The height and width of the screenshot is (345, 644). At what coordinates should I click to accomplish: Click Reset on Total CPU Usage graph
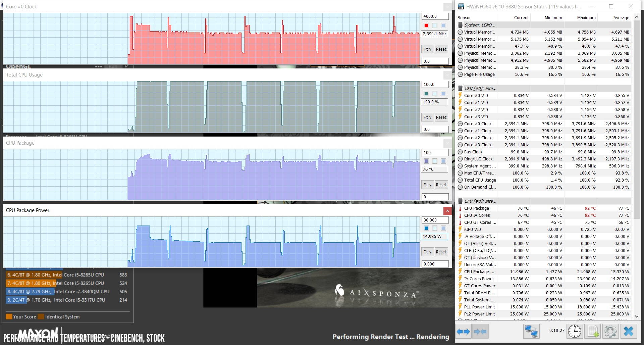[441, 117]
